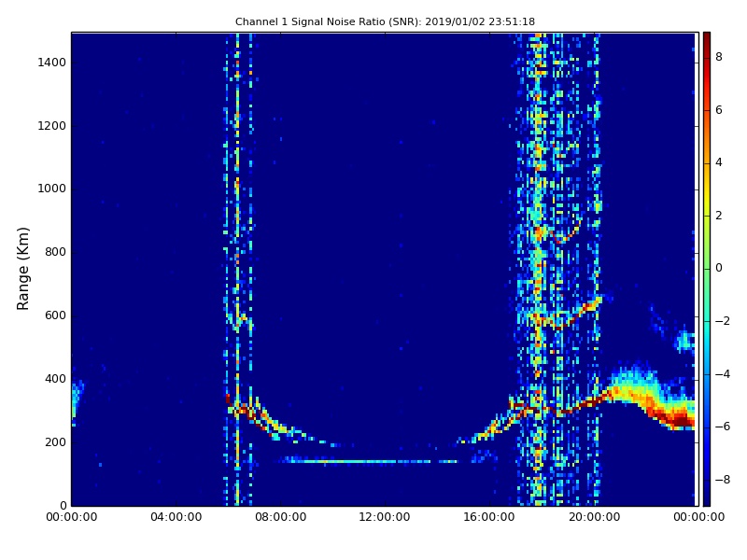Click the 1200 range tick label
Viewport: 747px width, 560px height.
pos(52,126)
